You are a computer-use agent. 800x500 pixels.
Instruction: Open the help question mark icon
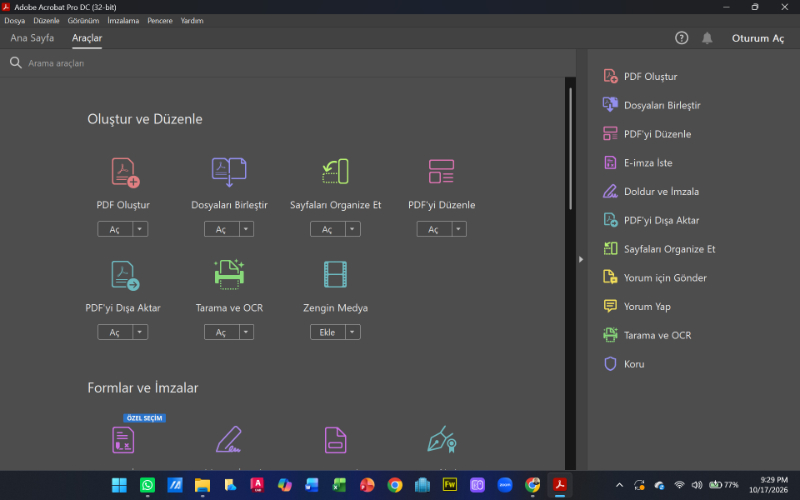pyautogui.click(x=682, y=38)
